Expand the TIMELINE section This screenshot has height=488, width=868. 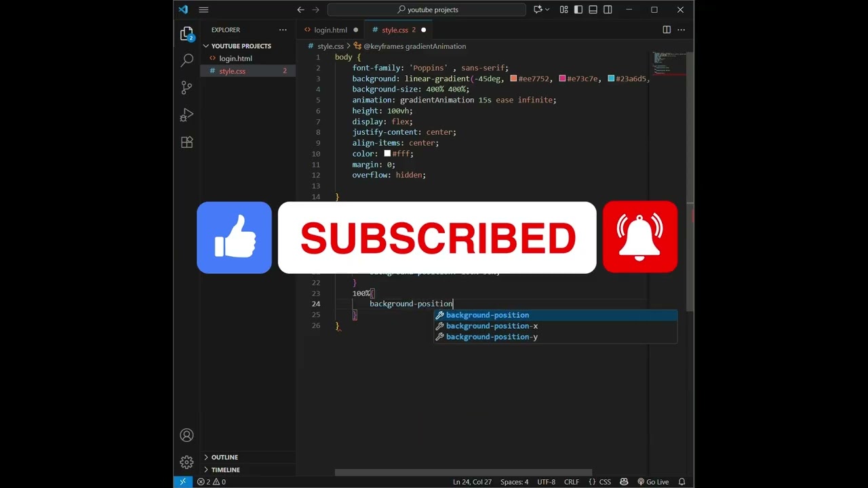coord(225,470)
